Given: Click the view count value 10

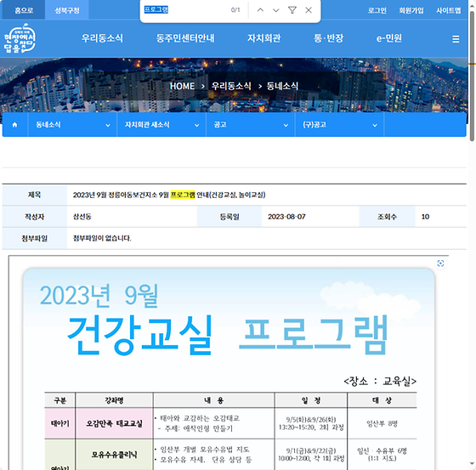Looking at the screenshot, I should 425,217.
